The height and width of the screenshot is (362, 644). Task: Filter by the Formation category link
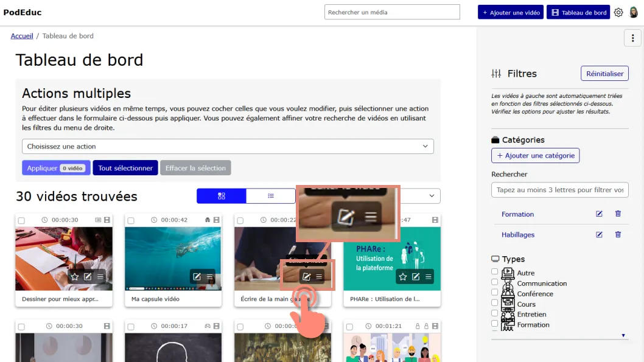517,214
